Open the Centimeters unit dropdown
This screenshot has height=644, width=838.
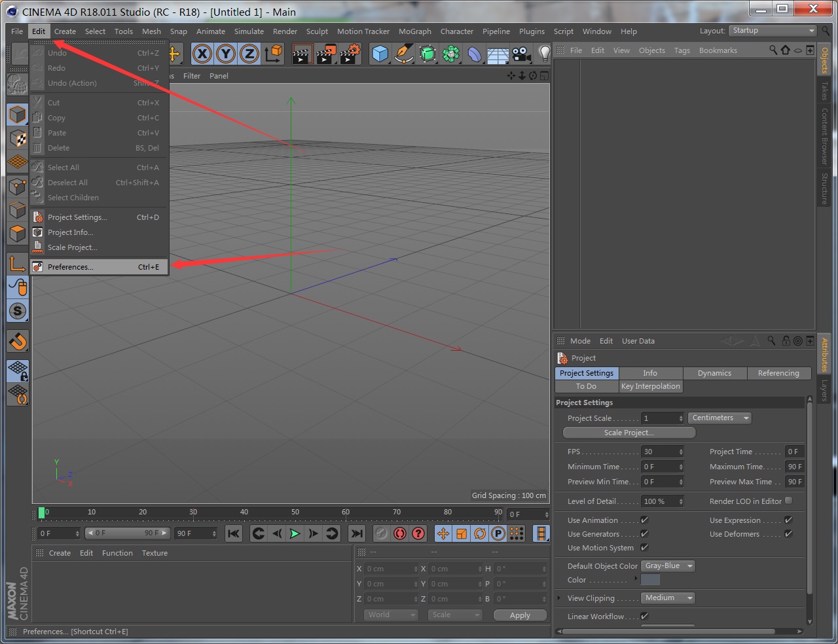click(720, 418)
